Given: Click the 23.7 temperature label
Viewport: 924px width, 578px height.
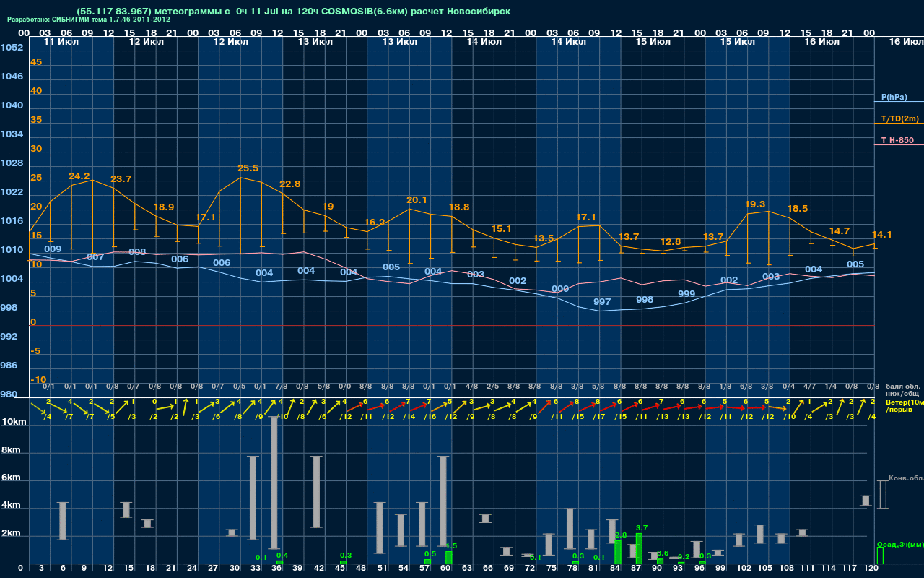Looking at the screenshot, I should (x=121, y=179).
